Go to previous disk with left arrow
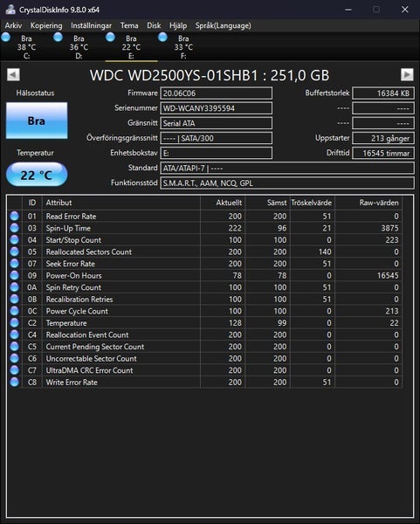 point(13,74)
